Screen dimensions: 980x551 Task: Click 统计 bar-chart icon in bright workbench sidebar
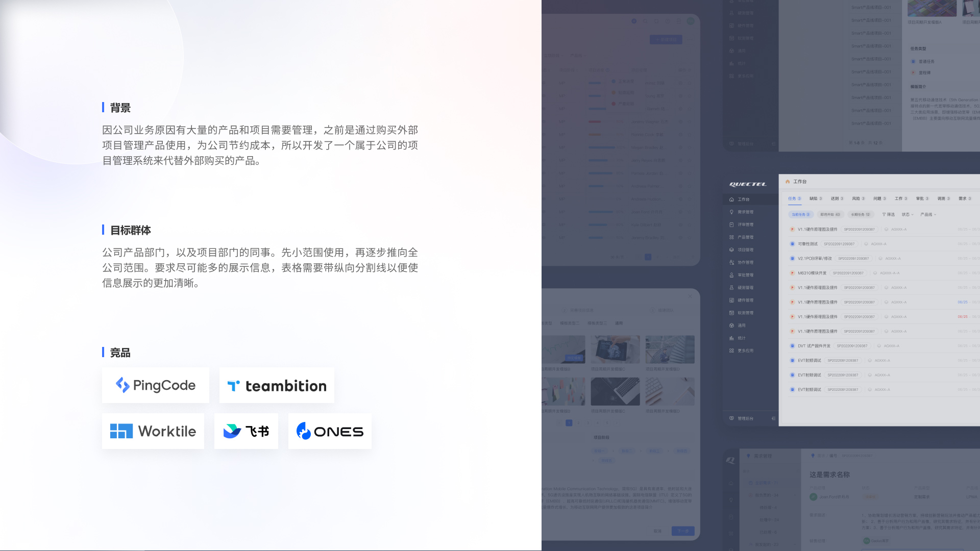point(731,338)
